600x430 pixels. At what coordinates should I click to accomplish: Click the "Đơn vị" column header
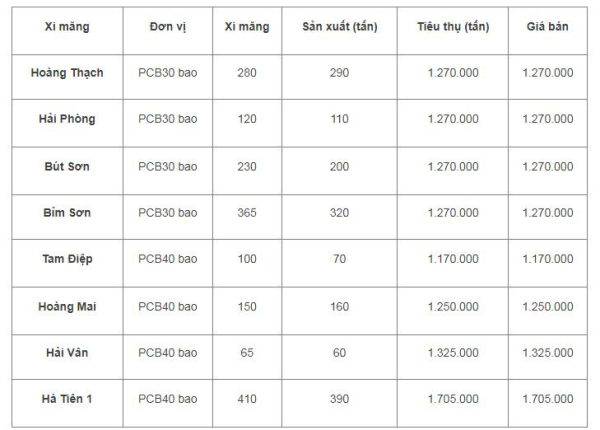click(167, 27)
